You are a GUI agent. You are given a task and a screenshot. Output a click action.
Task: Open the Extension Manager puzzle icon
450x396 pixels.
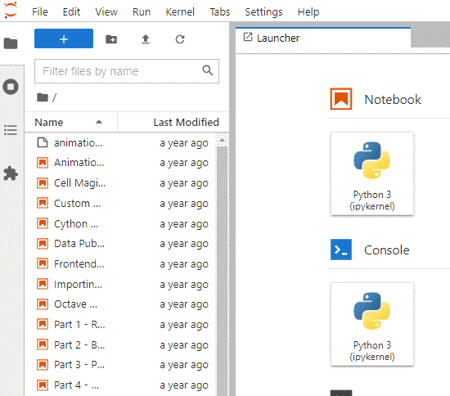coord(11,173)
